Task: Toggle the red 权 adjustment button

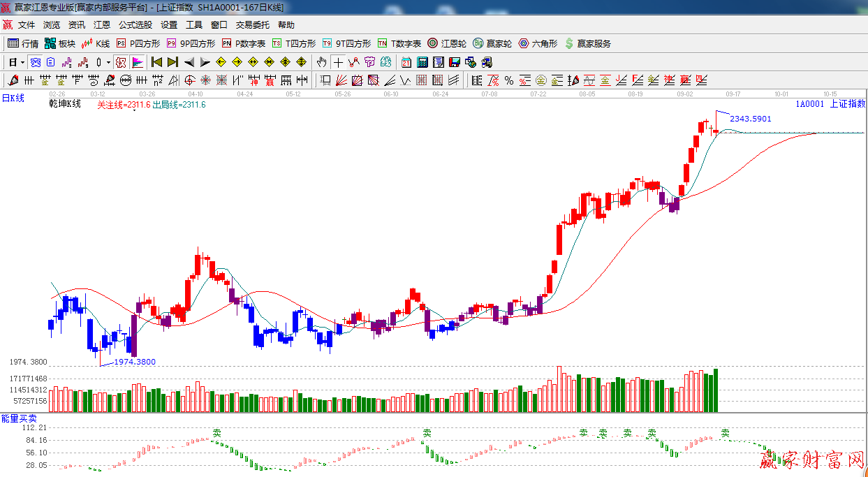Action: tap(121, 62)
